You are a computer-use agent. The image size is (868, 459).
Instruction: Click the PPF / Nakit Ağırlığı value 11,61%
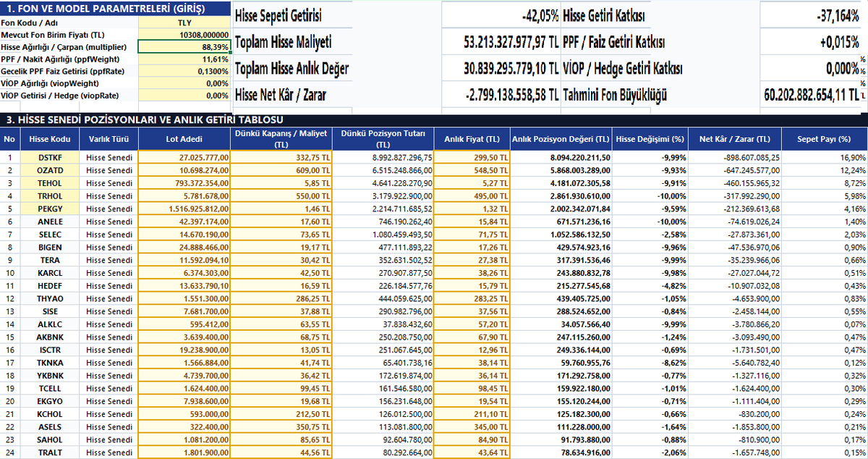click(x=184, y=59)
